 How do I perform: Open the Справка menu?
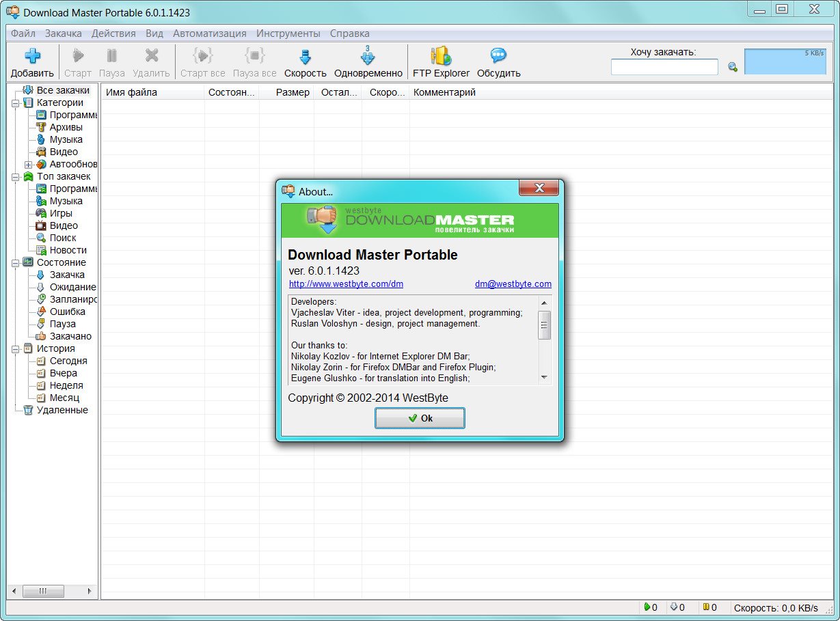coord(349,33)
